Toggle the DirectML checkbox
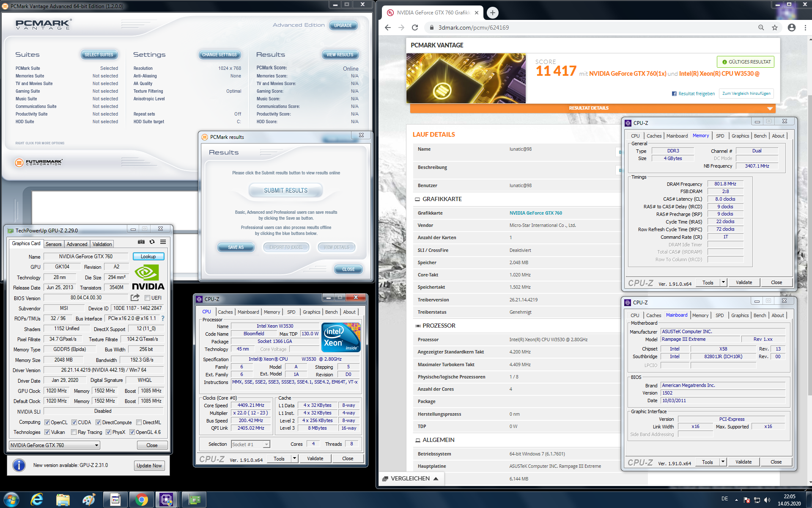The image size is (812, 508). coord(139,422)
